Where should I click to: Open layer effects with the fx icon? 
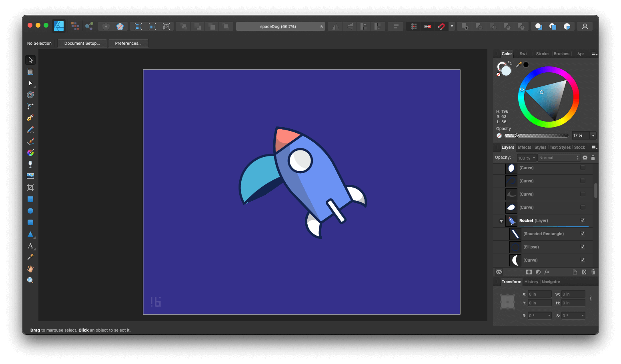pyautogui.click(x=547, y=272)
